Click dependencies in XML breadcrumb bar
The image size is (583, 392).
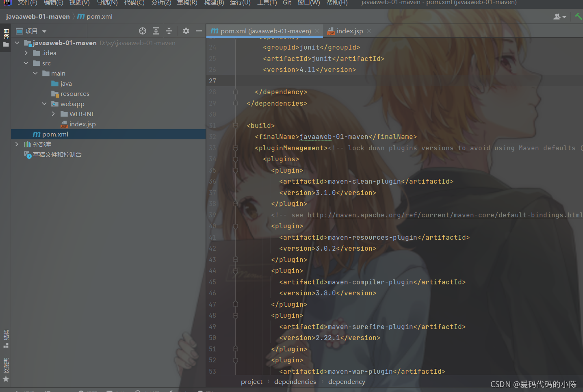coord(295,382)
